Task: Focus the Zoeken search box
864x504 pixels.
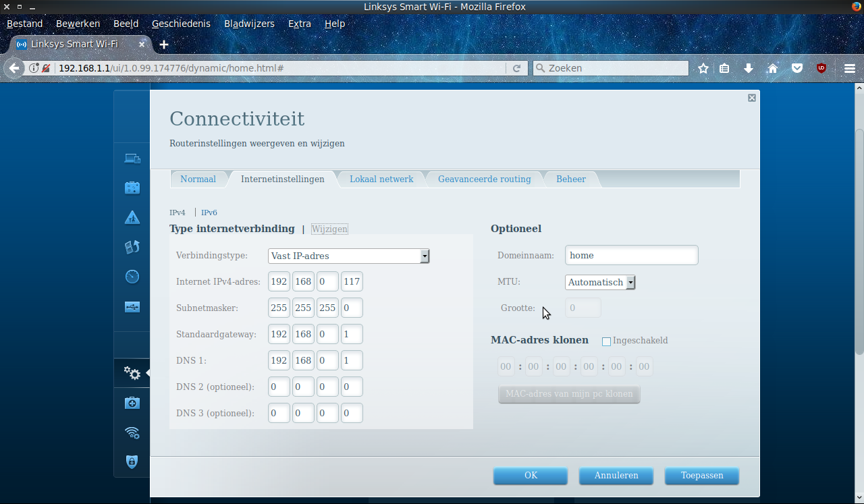Action: click(x=610, y=68)
